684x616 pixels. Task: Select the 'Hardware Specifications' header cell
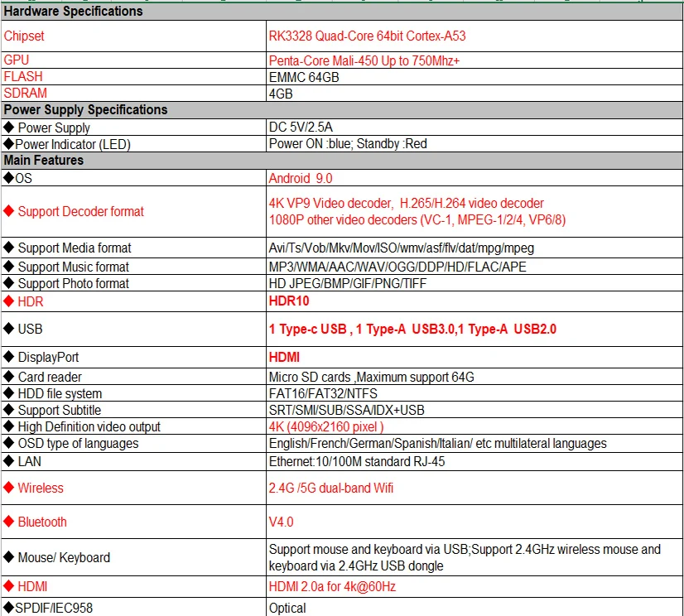coord(342,12)
